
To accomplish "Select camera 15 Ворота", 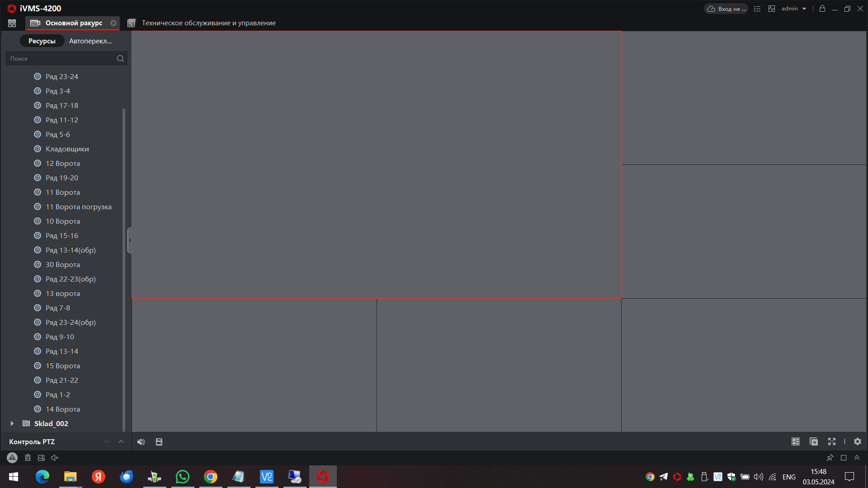I will click(63, 366).
